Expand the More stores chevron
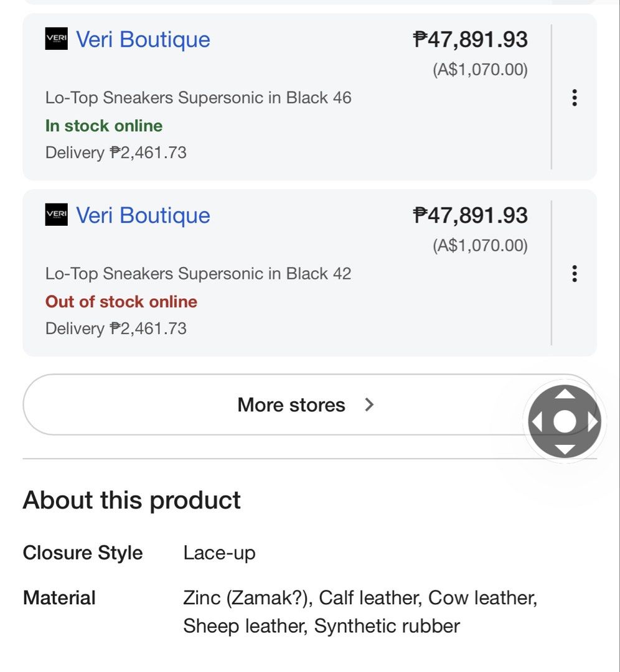 point(369,404)
